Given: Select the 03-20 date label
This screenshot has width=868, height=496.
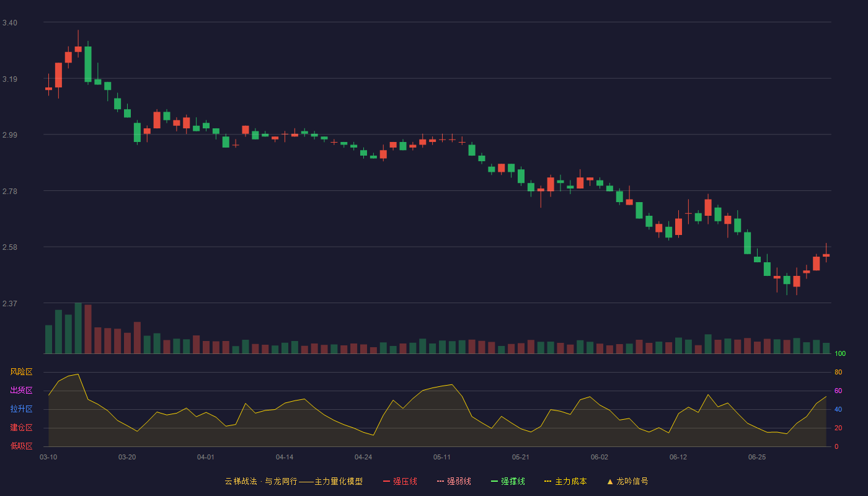Looking at the screenshot, I should pos(127,457).
